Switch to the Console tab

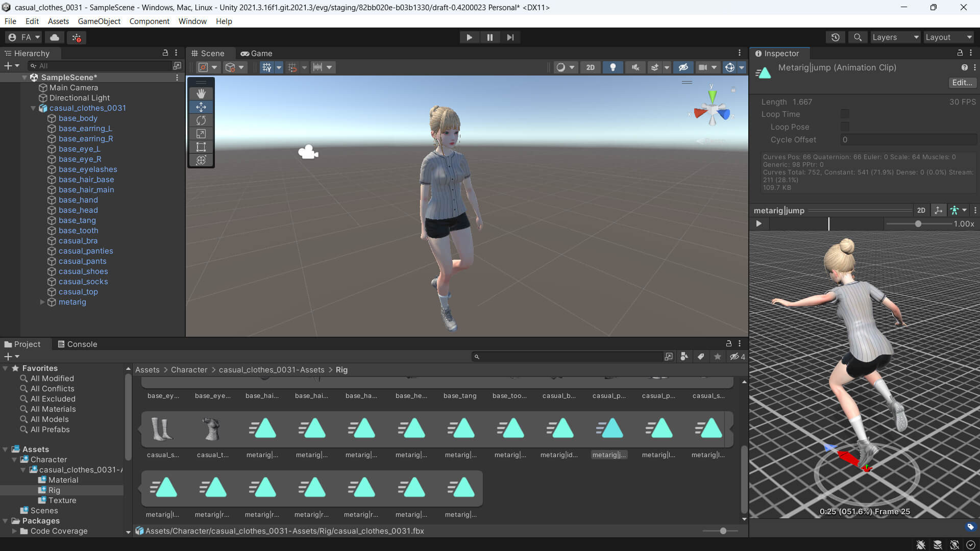tap(77, 344)
